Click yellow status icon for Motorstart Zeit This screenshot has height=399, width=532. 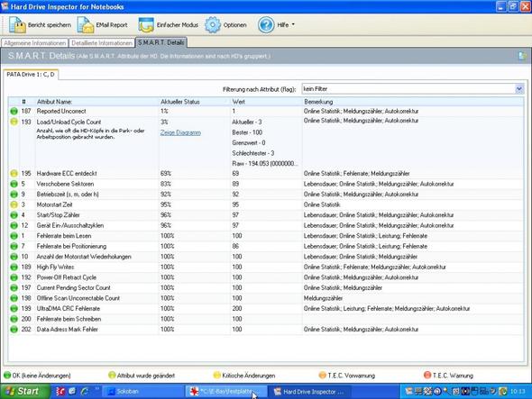pos(14,204)
